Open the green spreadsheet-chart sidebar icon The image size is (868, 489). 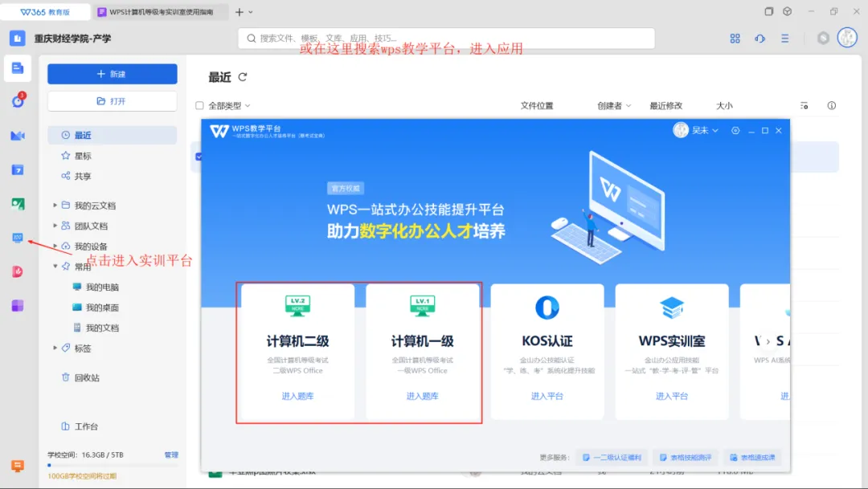point(18,204)
